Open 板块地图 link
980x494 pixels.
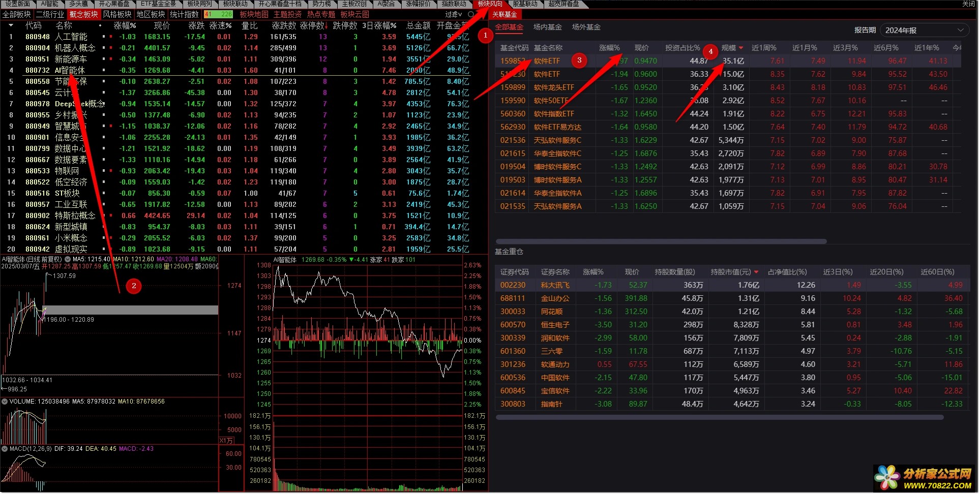coord(254,14)
